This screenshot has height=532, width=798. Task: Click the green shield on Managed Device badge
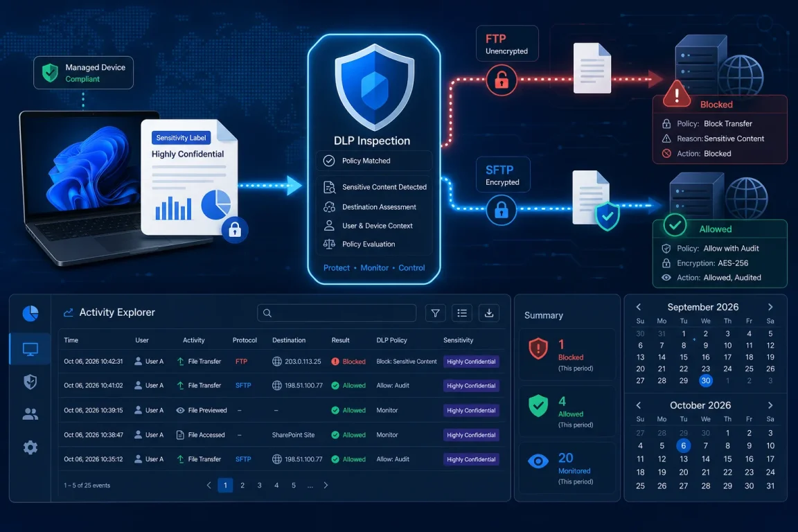(50, 73)
